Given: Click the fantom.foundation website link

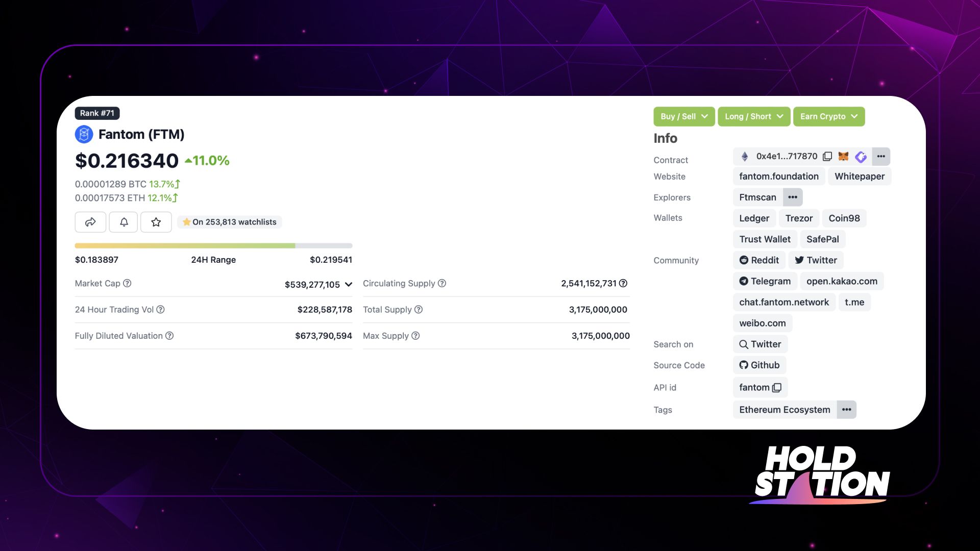Looking at the screenshot, I should point(779,176).
